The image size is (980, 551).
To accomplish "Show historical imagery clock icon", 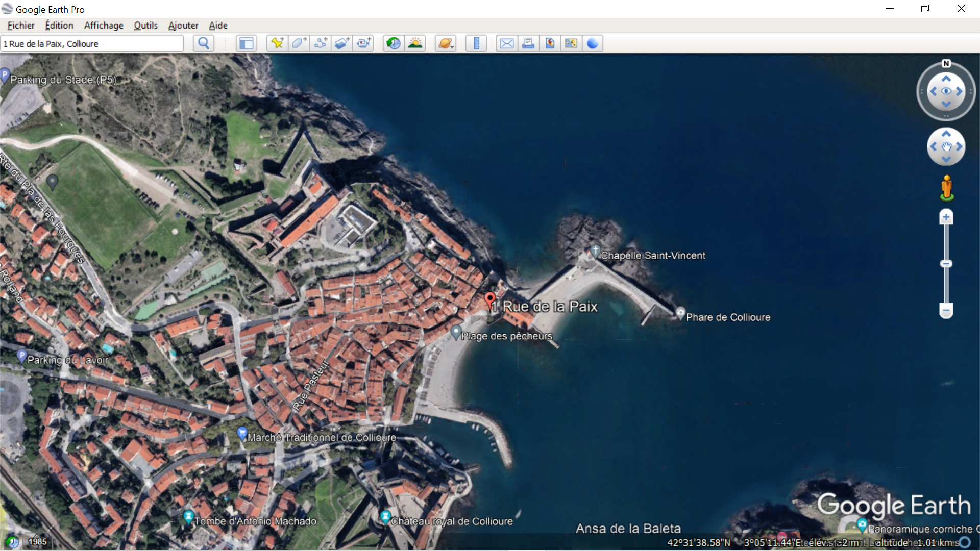I will [x=394, y=43].
